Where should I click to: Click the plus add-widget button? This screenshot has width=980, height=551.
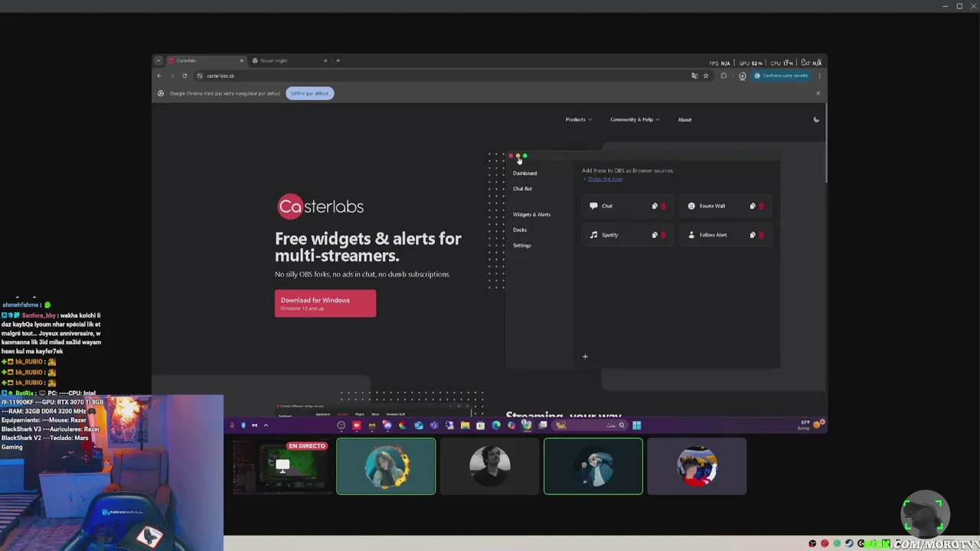pos(585,356)
